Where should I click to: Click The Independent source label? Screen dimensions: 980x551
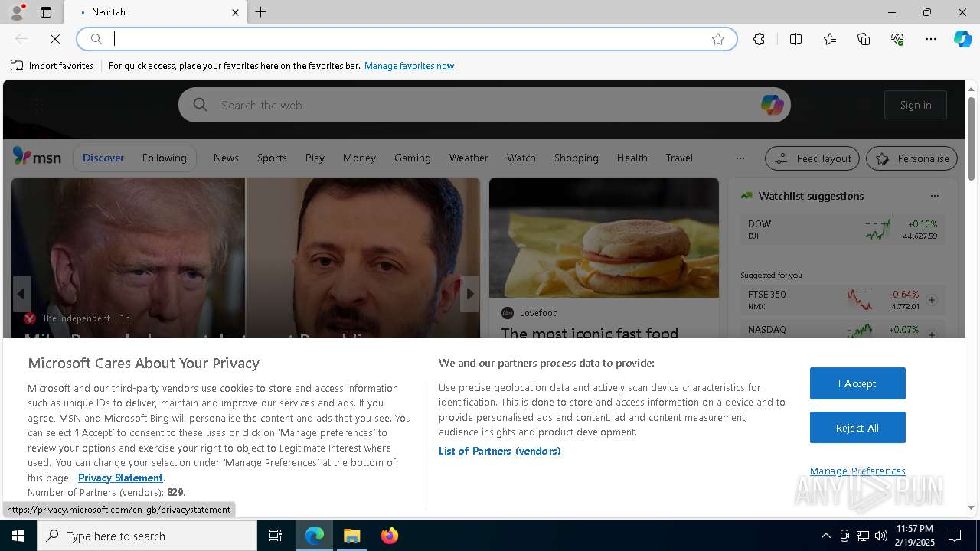tap(76, 318)
